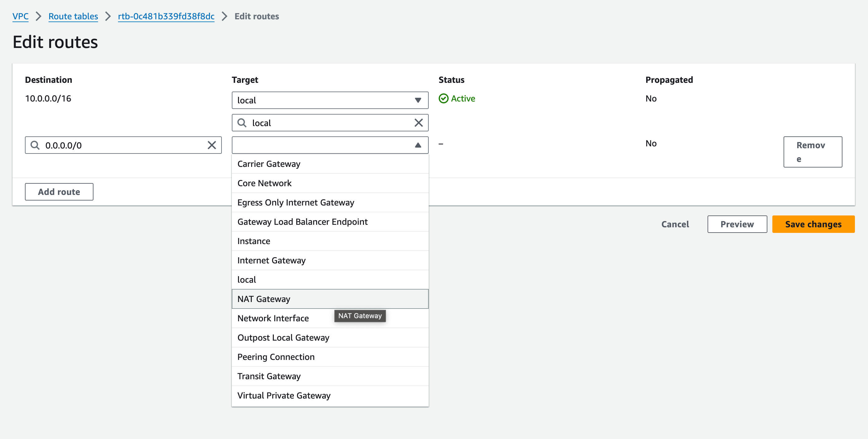Click the empty target combo box

pyautogui.click(x=330, y=145)
